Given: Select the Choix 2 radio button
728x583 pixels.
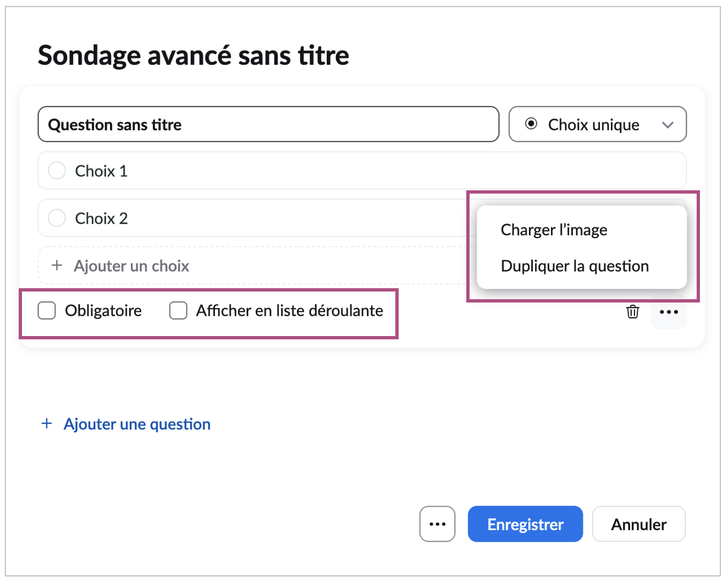Looking at the screenshot, I should point(57,218).
